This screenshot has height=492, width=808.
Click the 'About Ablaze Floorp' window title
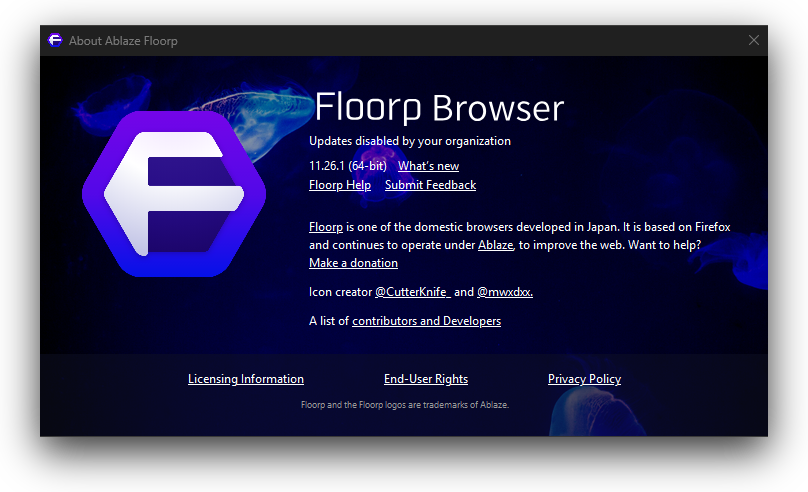coord(123,41)
